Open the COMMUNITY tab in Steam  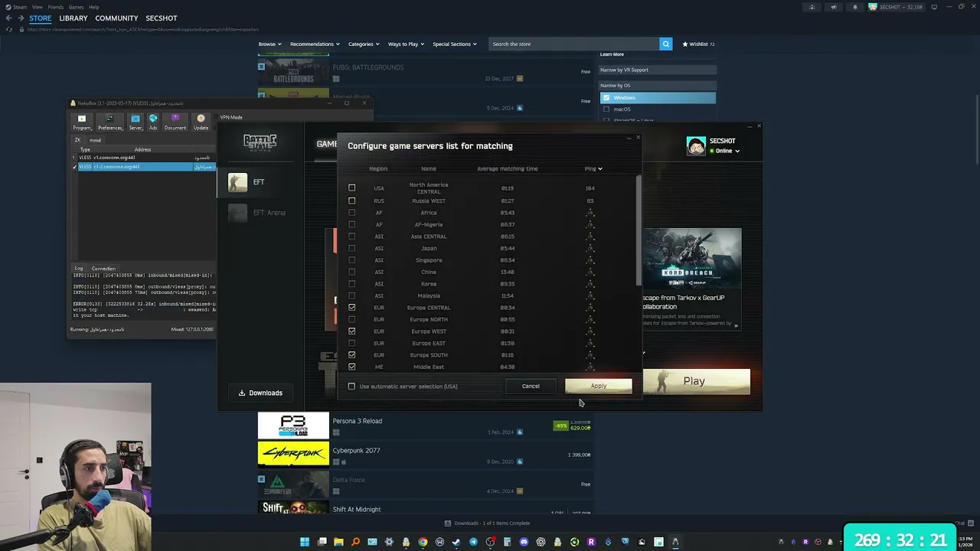[x=116, y=18]
